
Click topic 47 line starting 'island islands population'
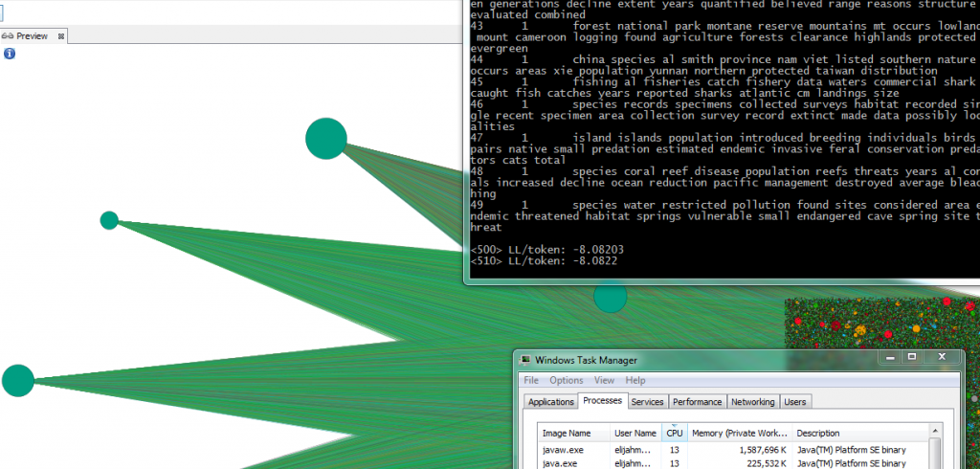pyautogui.click(x=725, y=138)
